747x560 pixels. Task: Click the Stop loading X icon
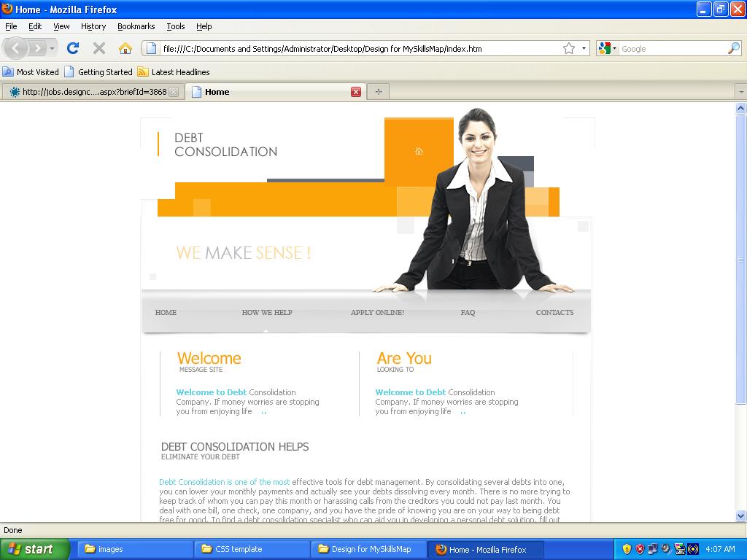coord(99,48)
